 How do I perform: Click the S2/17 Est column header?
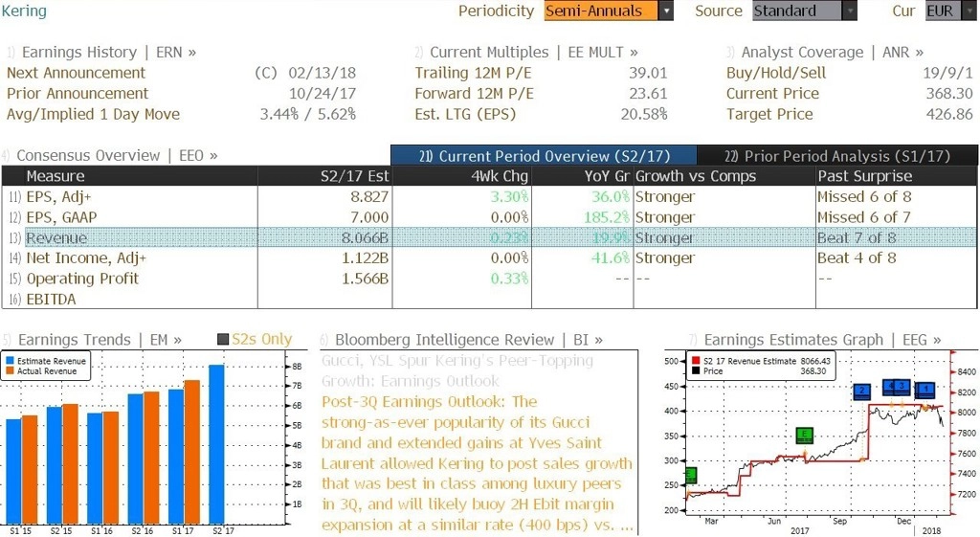[325, 176]
